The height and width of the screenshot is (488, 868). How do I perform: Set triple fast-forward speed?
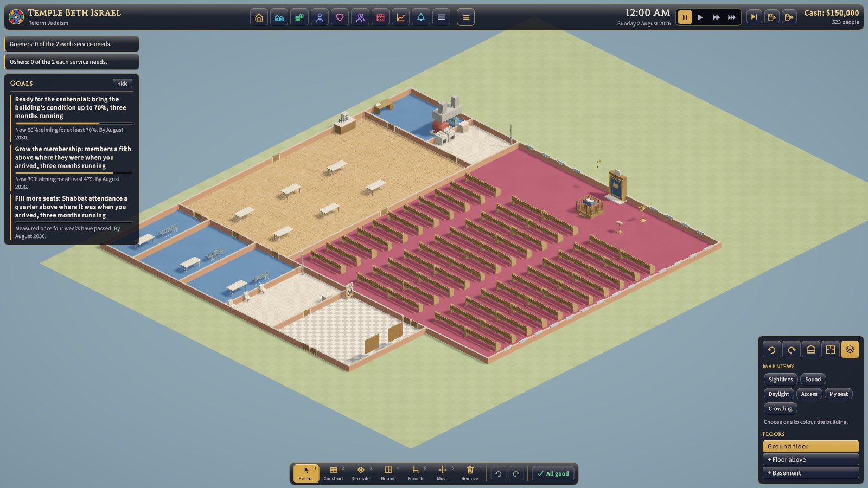732,17
